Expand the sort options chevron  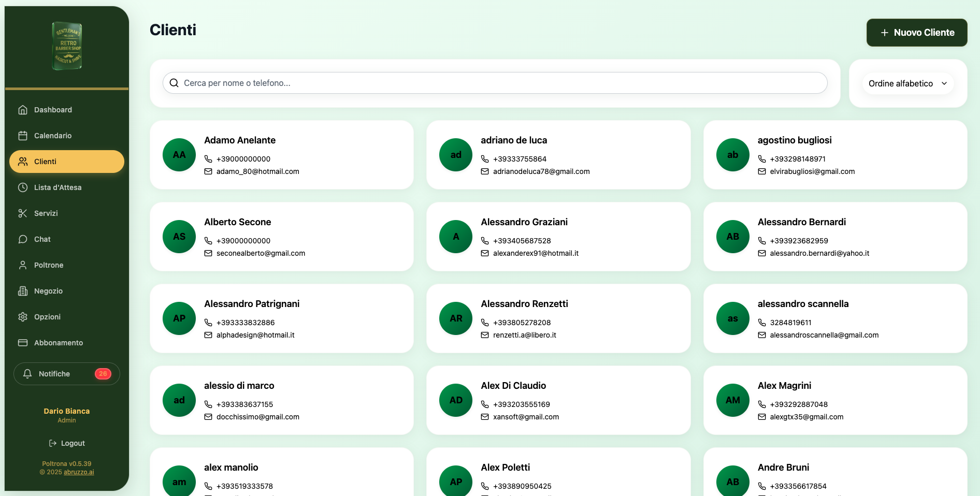[x=944, y=83]
